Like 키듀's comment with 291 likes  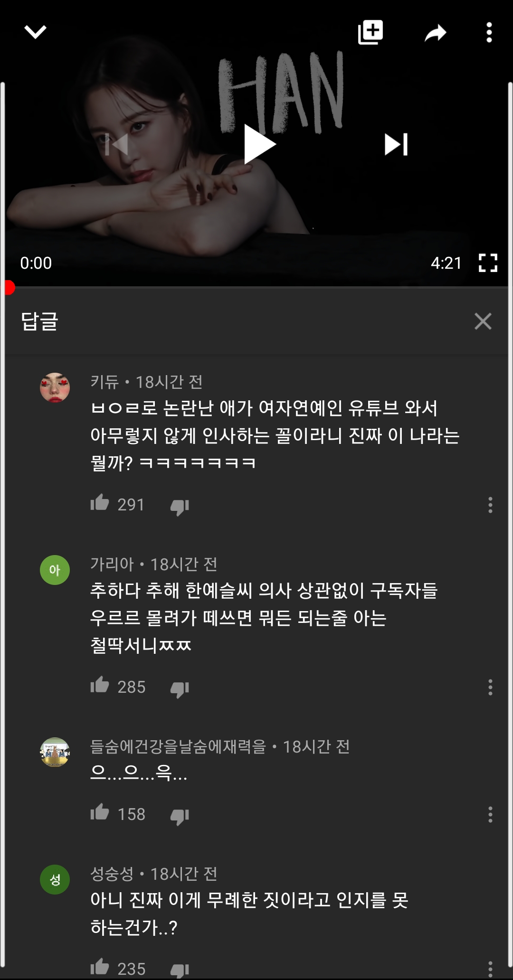point(100,502)
